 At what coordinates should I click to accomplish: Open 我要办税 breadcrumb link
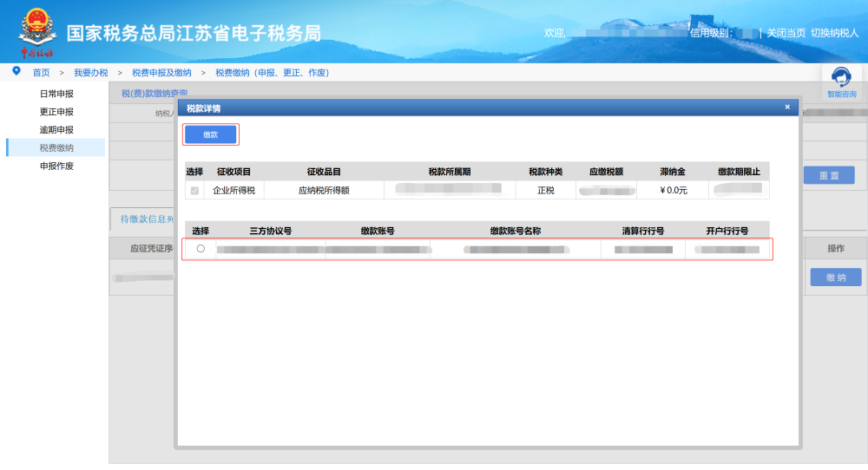91,73
